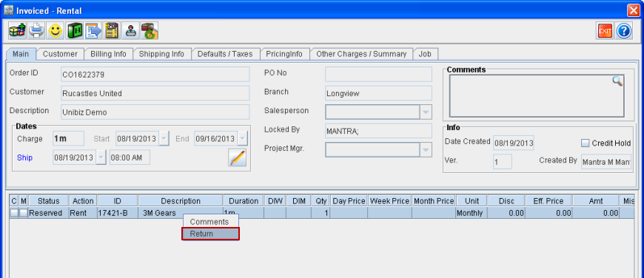Image resolution: width=644 pixels, height=278 pixels.
Task: Switch to the Main tab
Action: pyautogui.click(x=21, y=54)
